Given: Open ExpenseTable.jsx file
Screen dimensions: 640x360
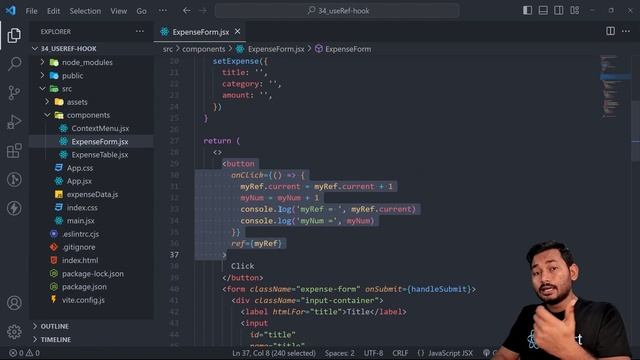Looking at the screenshot, I should tap(100, 155).
